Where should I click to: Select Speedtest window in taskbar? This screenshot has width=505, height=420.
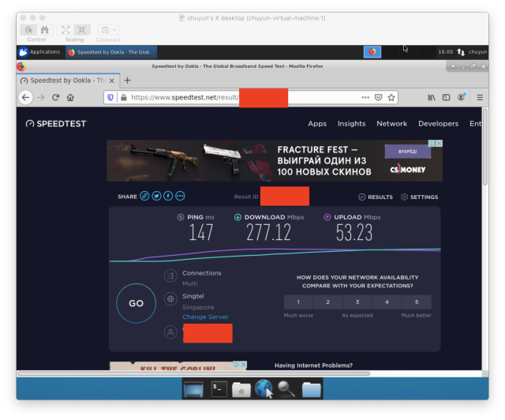point(111,52)
